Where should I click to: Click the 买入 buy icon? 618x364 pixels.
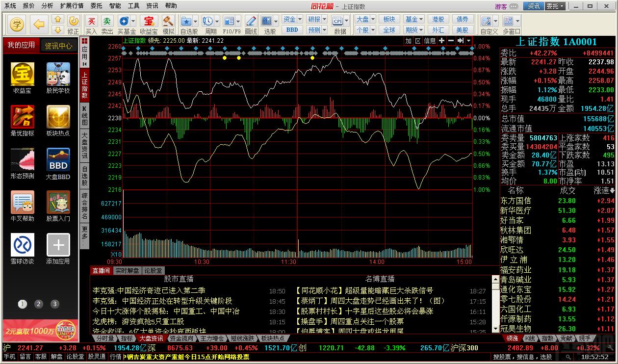point(92,24)
